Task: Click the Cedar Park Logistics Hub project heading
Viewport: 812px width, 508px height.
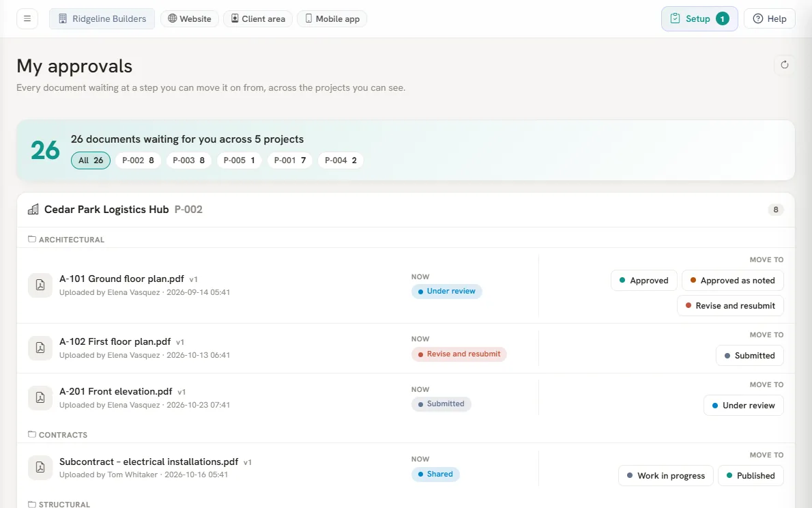Action: point(106,210)
